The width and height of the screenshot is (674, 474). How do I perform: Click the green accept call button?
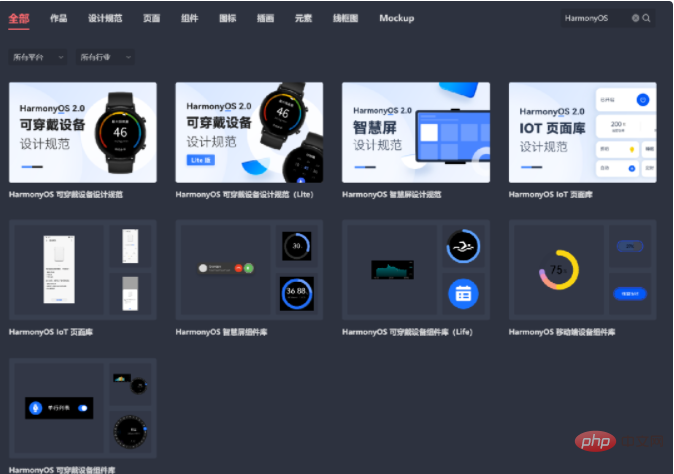pyautogui.click(x=248, y=268)
